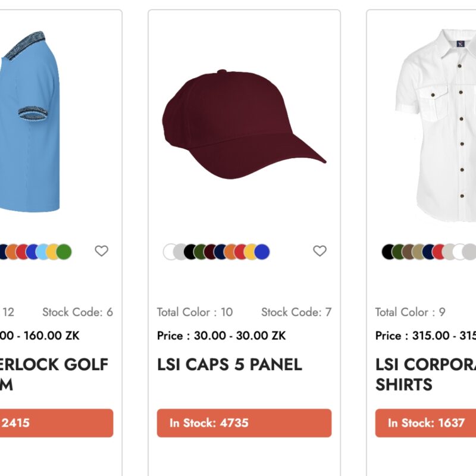Screen dimensions: 476x476
Task: Select the navy swatch on corporate shirts
Action: (428, 251)
